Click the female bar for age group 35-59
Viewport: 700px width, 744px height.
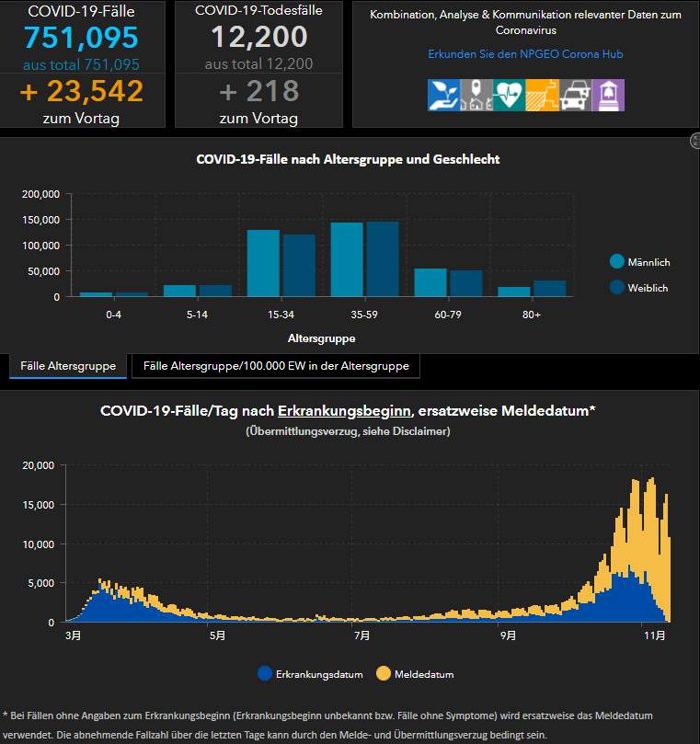coord(383,259)
